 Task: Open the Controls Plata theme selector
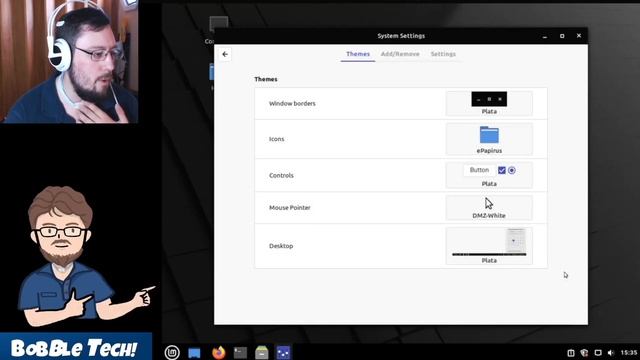point(489,176)
